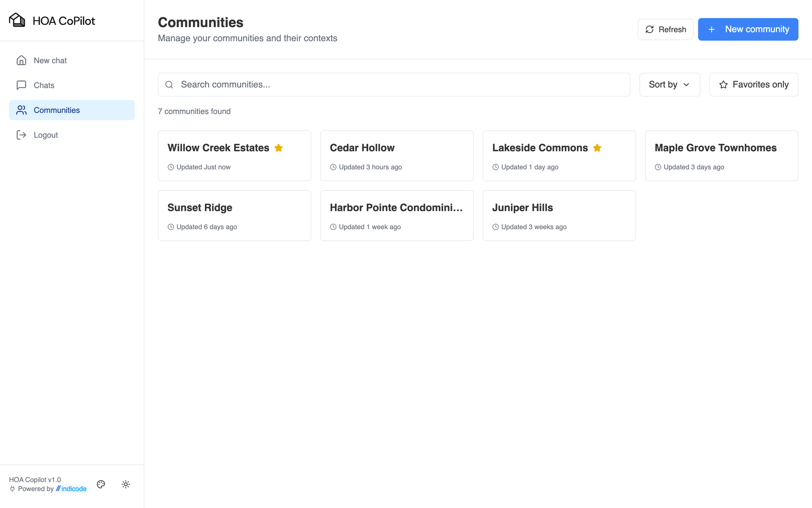812x508 pixels.
Task: Click clock icon on Sunset Ridge card
Action: point(171,227)
